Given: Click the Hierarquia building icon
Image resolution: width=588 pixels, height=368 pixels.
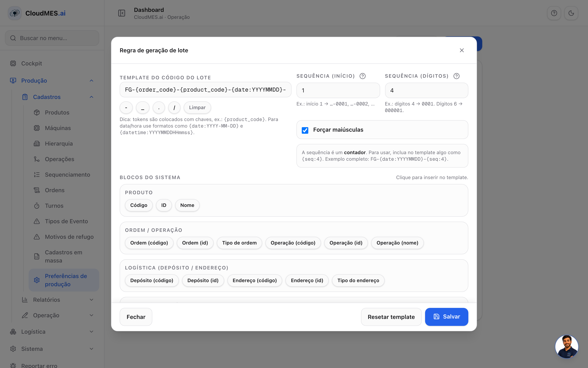Looking at the screenshot, I should tap(37, 144).
